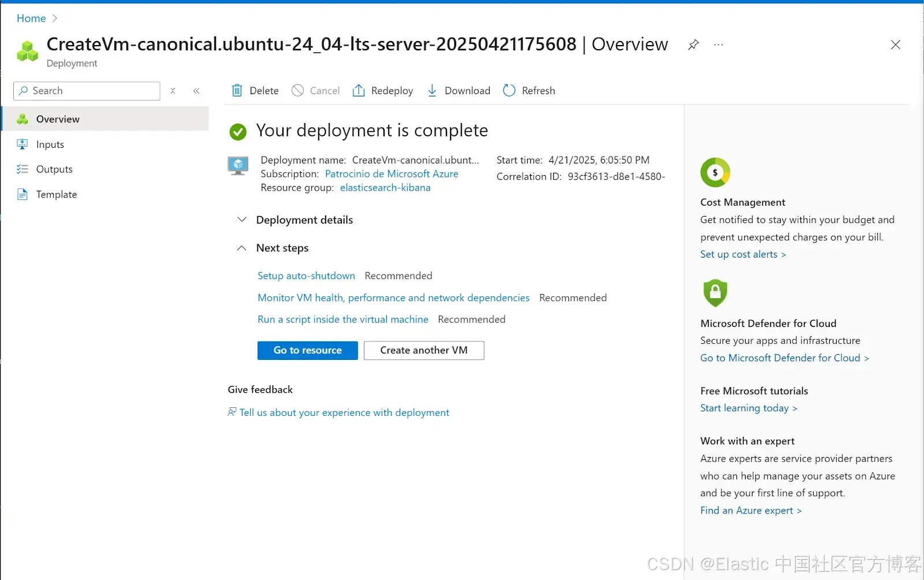Click the Download arrow icon

tap(432, 90)
